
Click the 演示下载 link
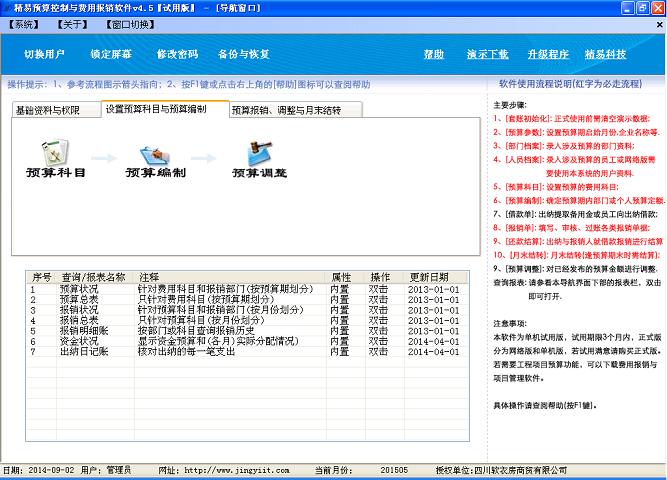point(487,54)
